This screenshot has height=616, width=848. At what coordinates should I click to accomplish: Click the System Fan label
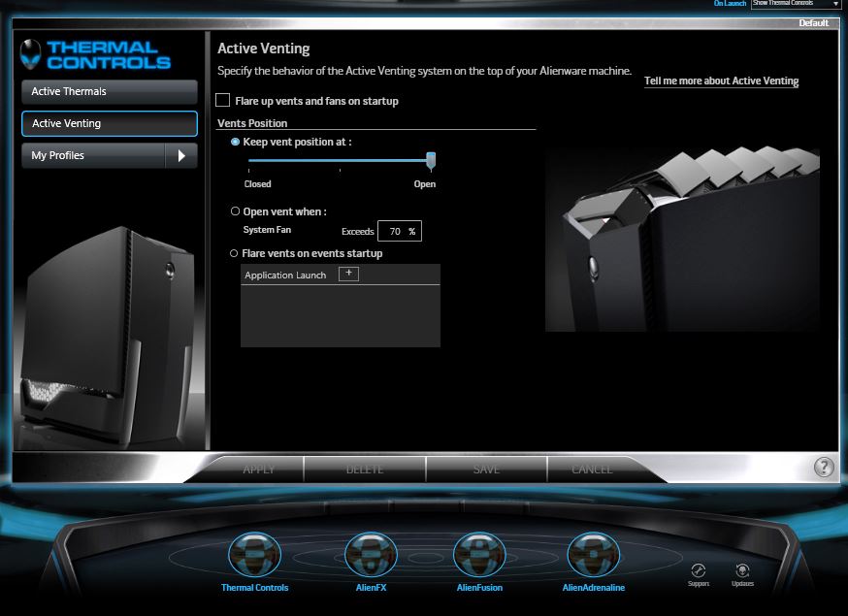[x=267, y=230]
